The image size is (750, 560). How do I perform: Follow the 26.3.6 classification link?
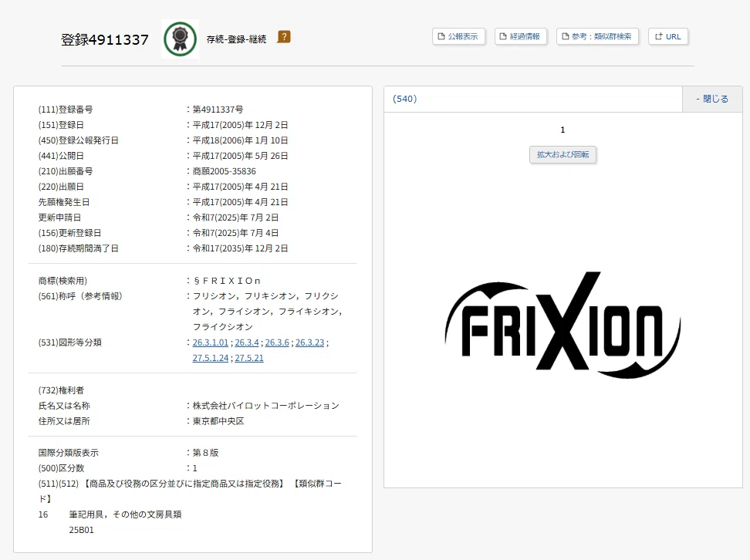tap(277, 342)
